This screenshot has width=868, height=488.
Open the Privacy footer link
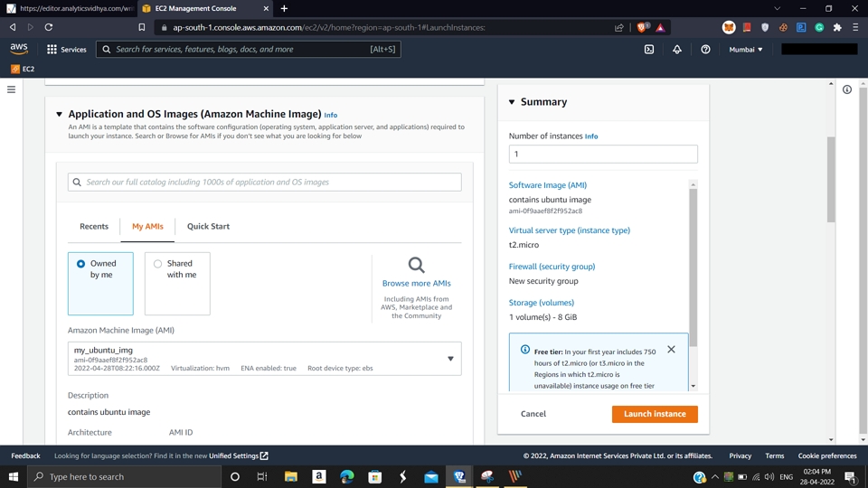click(741, 455)
